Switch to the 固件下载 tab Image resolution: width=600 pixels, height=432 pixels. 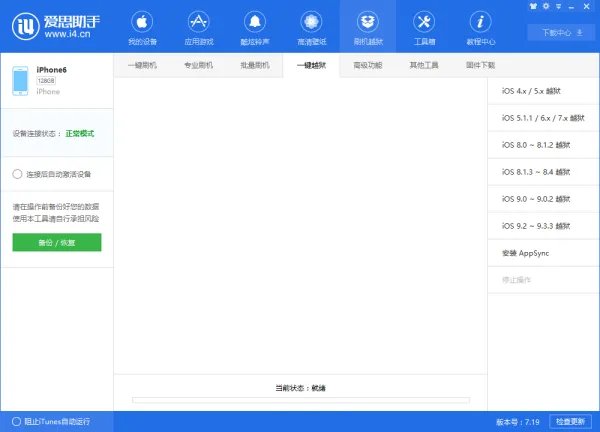coord(481,65)
